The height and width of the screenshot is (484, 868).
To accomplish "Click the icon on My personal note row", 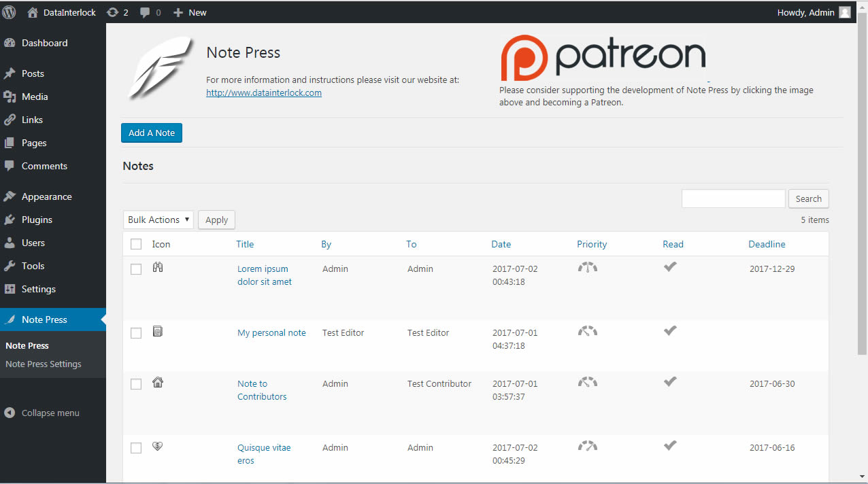I will point(158,332).
